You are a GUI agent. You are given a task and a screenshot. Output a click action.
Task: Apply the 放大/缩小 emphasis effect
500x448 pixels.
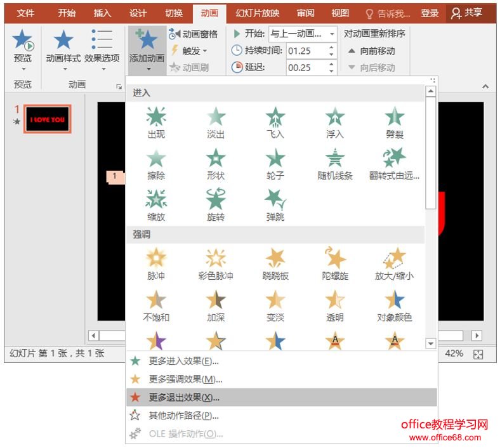click(394, 264)
